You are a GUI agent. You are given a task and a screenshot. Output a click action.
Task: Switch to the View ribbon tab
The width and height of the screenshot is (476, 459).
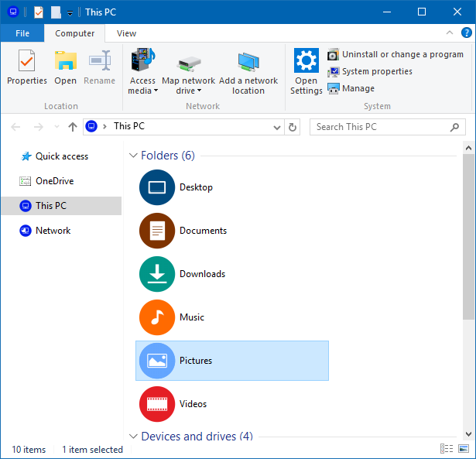coord(126,33)
